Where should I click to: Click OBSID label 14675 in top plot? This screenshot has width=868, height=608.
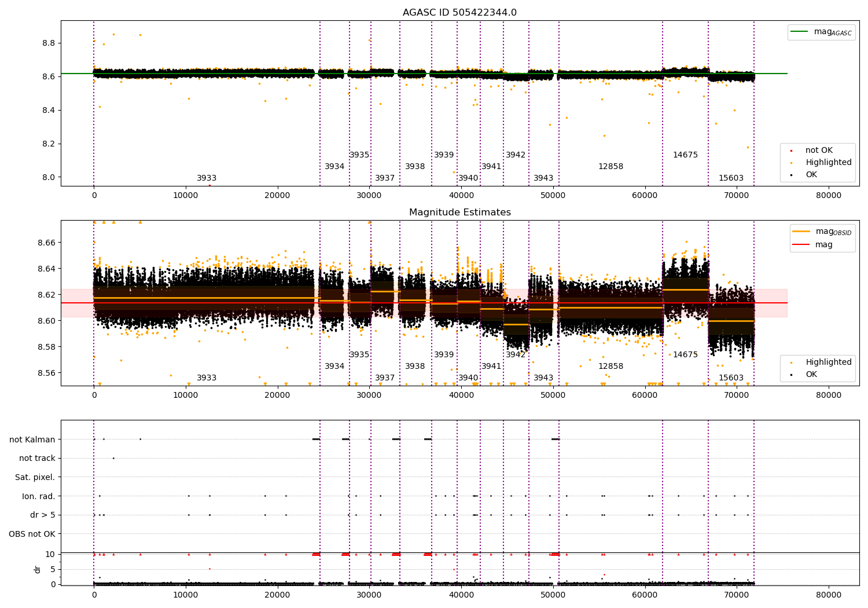pos(686,155)
